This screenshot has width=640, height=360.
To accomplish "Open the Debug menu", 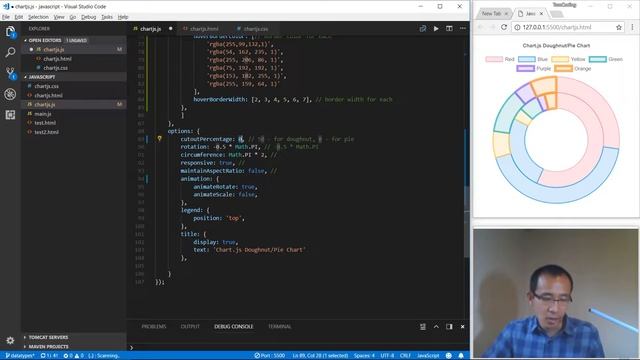I will pyautogui.click(x=89, y=17).
